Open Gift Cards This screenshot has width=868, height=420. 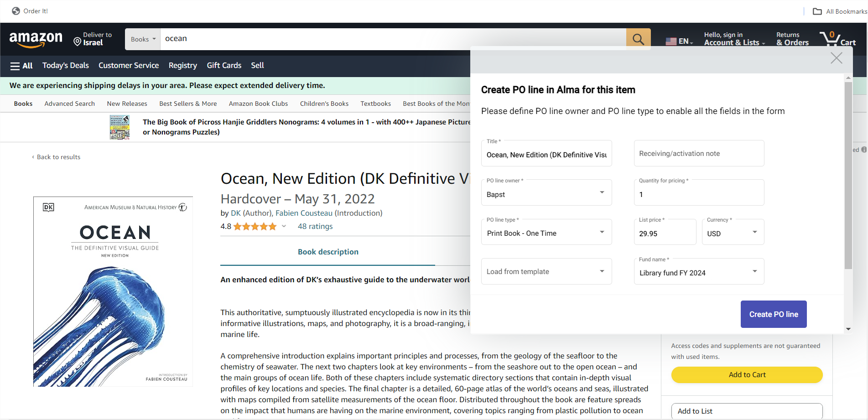click(224, 66)
